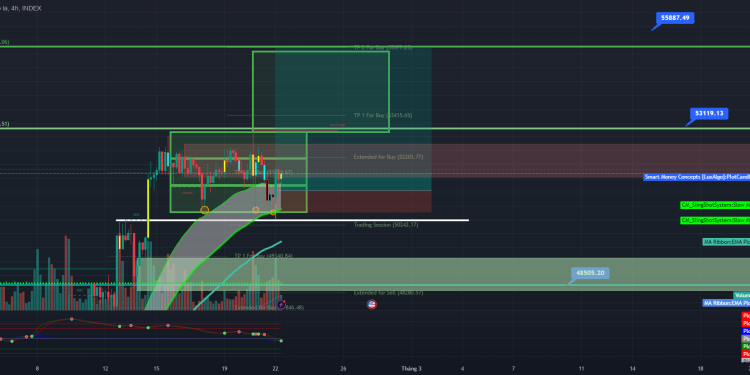Click 'TP 1 For Buy (53415.65)' label
750x375 pixels.
tap(383, 115)
